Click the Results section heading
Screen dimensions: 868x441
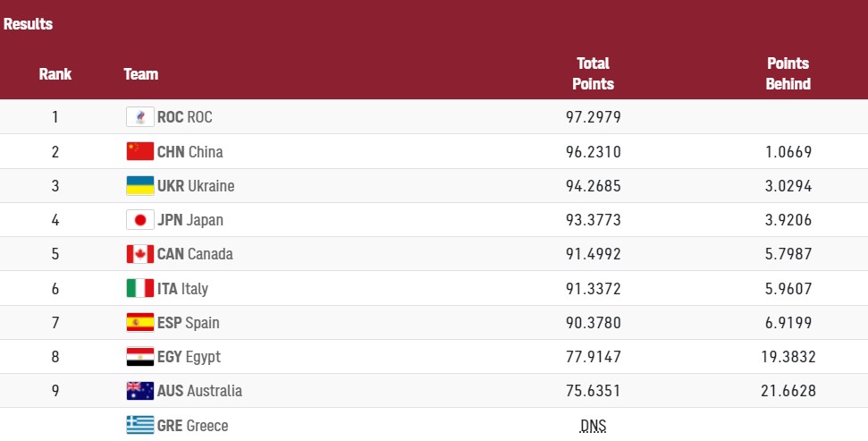click(28, 24)
